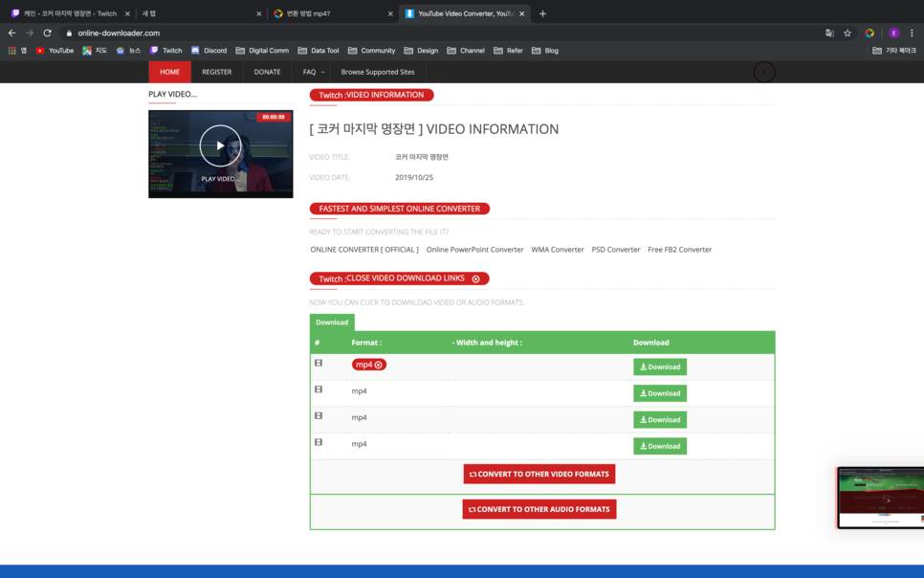Screen dimensions: 924x578
Task: Open the Twitch bookmark
Action: pyautogui.click(x=166, y=51)
